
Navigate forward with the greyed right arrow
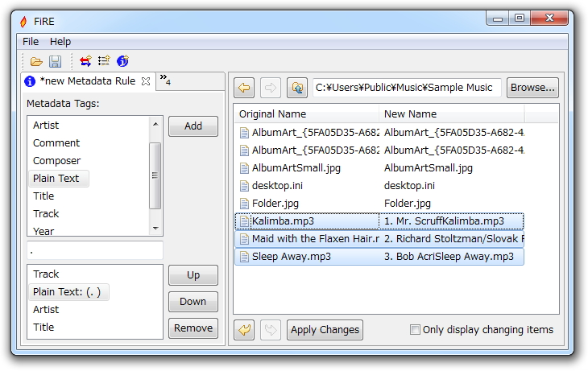[x=271, y=88]
